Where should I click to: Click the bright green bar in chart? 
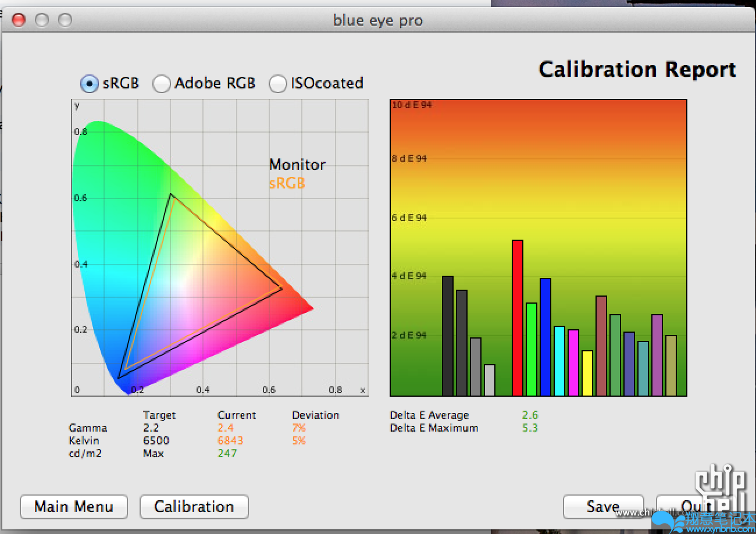(532, 349)
